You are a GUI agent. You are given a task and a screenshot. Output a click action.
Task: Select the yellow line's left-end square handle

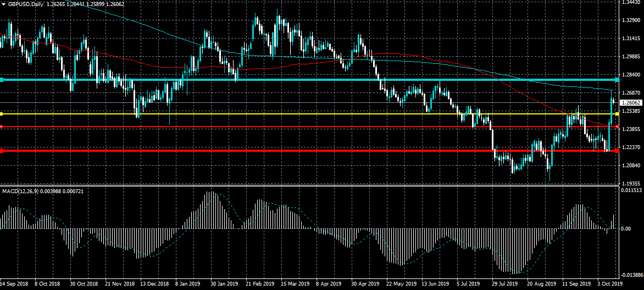[x=2, y=113]
